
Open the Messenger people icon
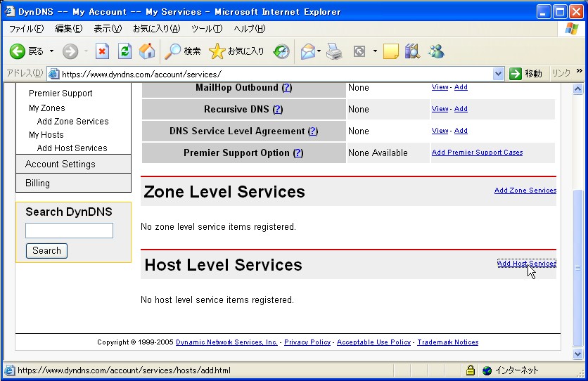coord(436,51)
